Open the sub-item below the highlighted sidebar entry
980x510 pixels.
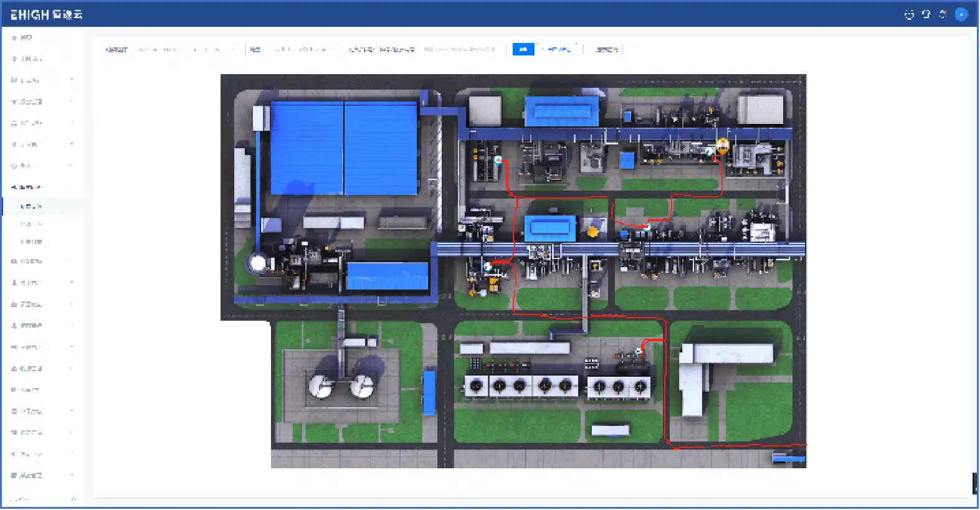pyautogui.click(x=32, y=224)
